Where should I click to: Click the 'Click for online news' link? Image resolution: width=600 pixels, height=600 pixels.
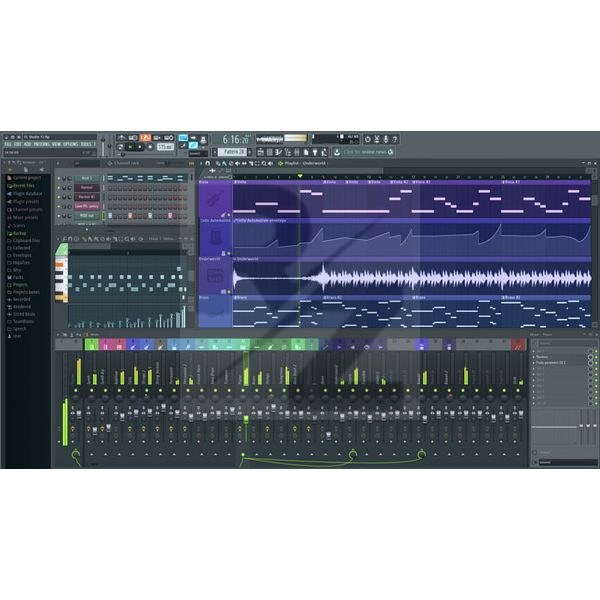tap(365, 152)
